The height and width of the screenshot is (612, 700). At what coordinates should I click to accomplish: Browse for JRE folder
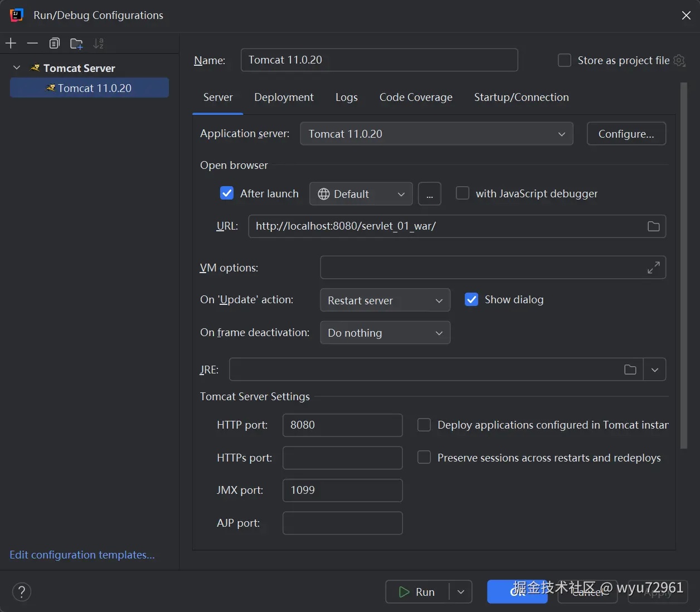point(630,370)
